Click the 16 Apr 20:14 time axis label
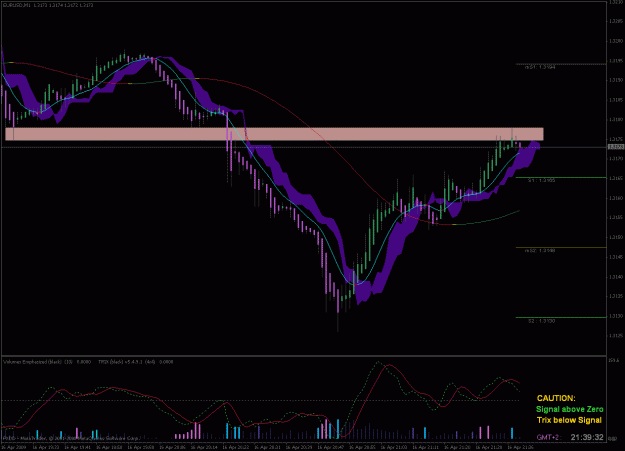 coord(204,447)
